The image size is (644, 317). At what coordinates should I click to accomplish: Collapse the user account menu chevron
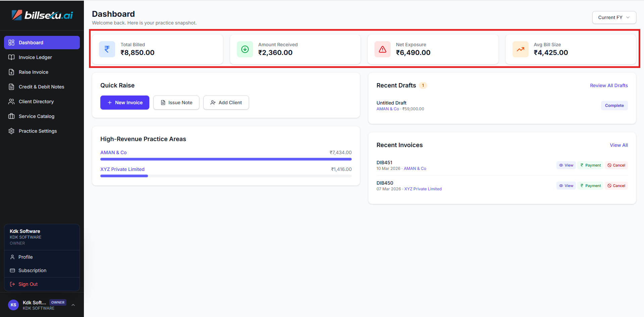click(73, 305)
